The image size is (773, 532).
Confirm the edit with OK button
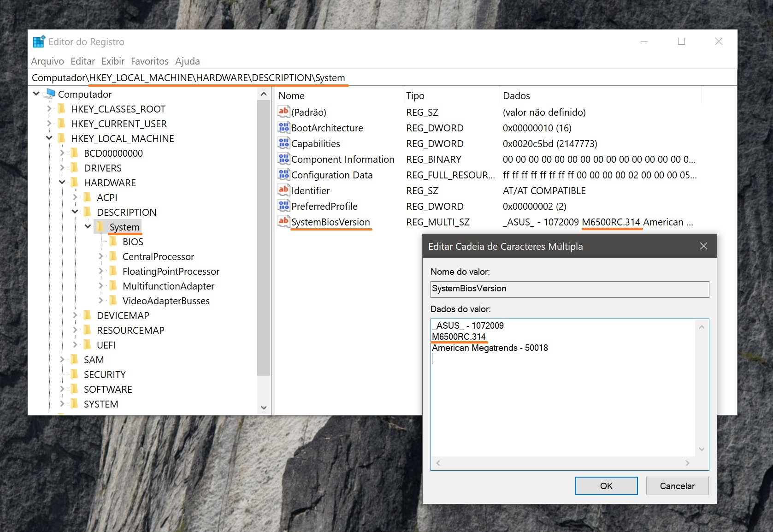[606, 486]
